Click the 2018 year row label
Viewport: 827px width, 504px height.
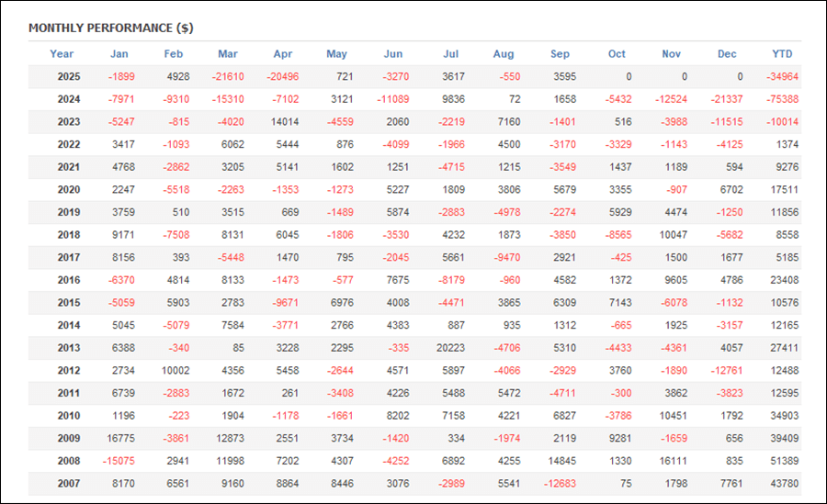(x=69, y=235)
